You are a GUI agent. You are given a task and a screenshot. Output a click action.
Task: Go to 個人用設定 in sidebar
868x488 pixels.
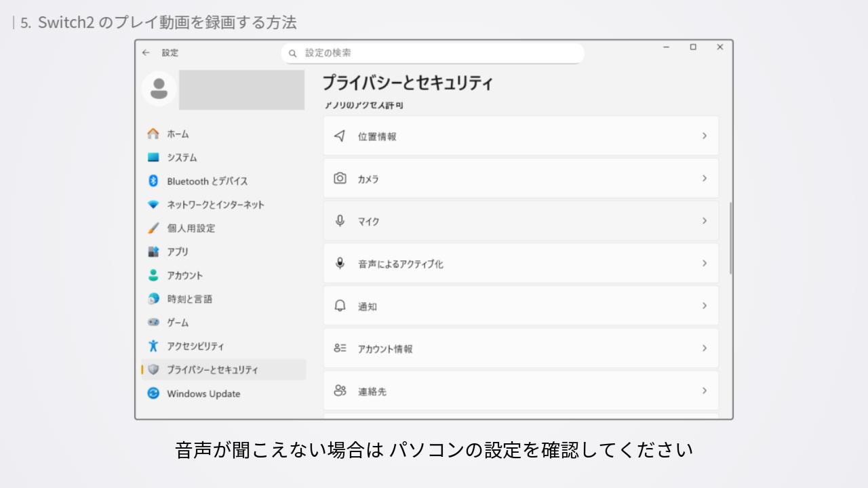click(x=191, y=228)
